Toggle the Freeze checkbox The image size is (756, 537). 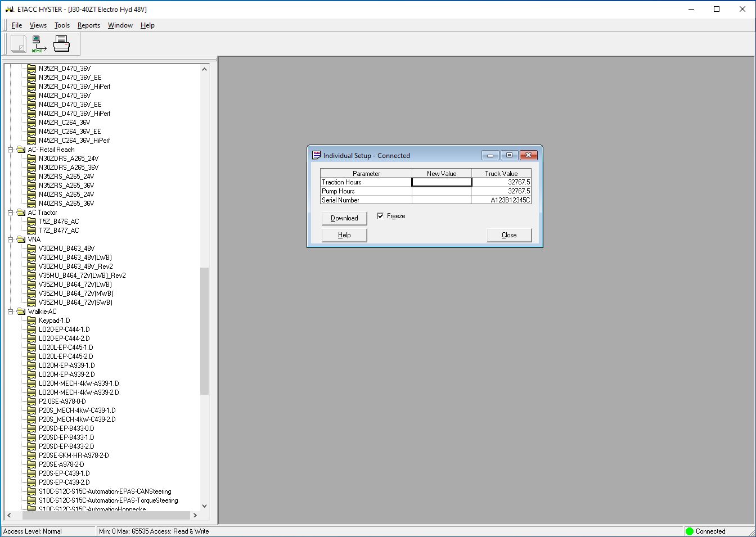coord(380,216)
